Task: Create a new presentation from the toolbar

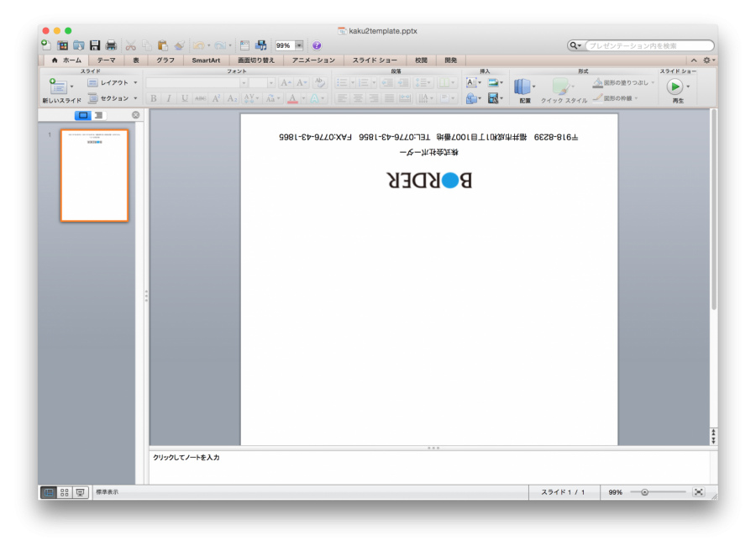Action: pyautogui.click(x=46, y=45)
